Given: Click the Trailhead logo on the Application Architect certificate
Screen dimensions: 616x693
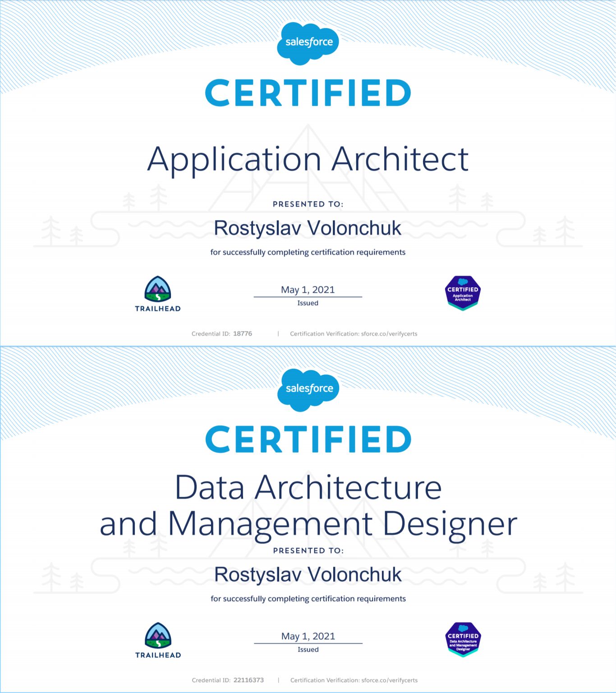Looking at the screenshot, I should [x=158, y=294].
